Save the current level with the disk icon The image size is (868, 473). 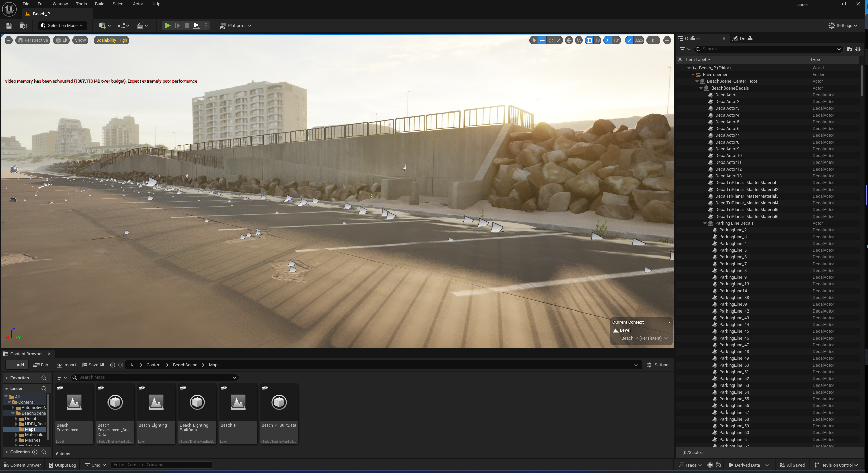pyautogui.click(x=9, y=26)
